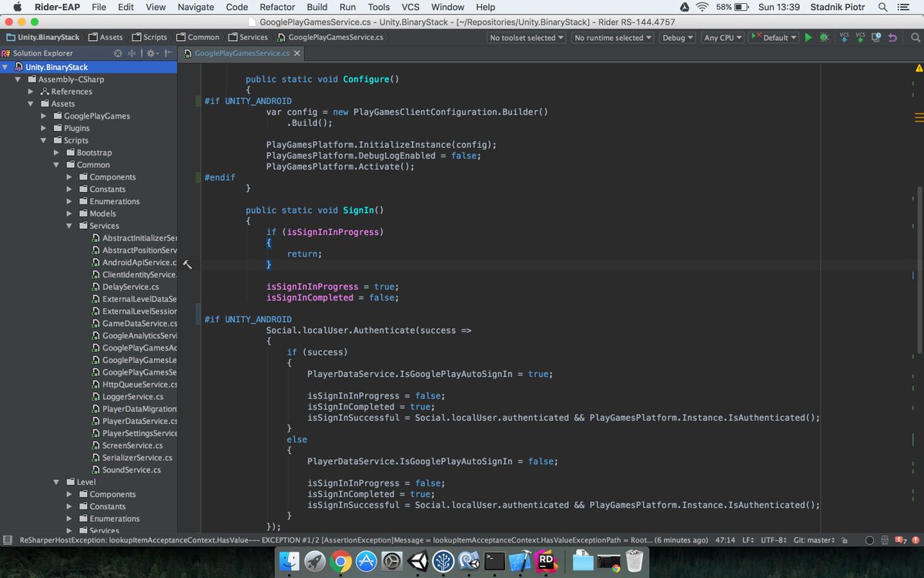924x578 pixels.
Task: Open the Debug configuration dropdown
Action: click(x=678, y=37)
